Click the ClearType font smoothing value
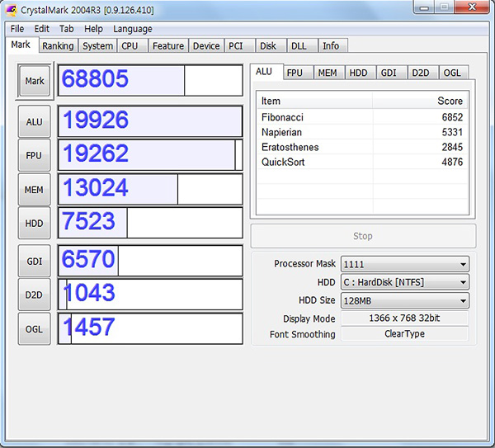The image size is (495, 448). tap(404, 333)
